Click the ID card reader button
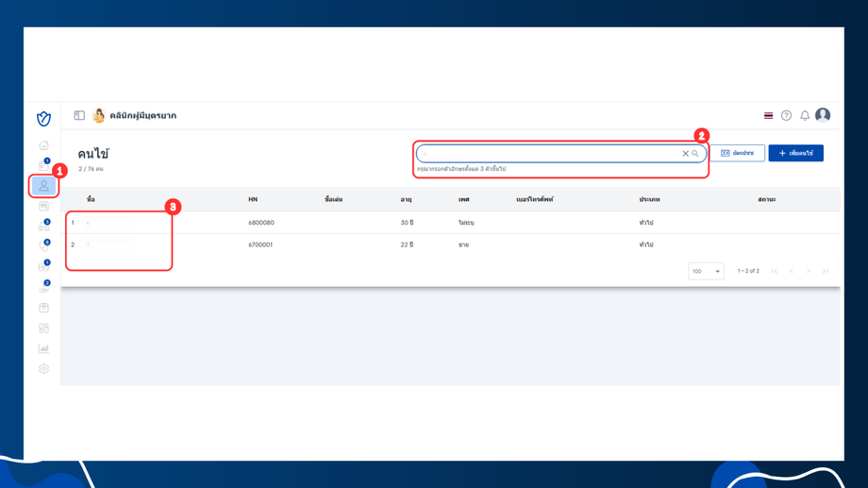868x488 pixels. coord(738,153)
